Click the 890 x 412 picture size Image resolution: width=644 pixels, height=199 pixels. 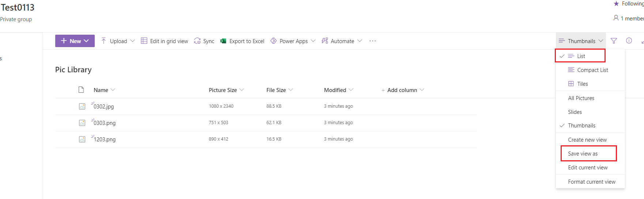click(218, 139)
